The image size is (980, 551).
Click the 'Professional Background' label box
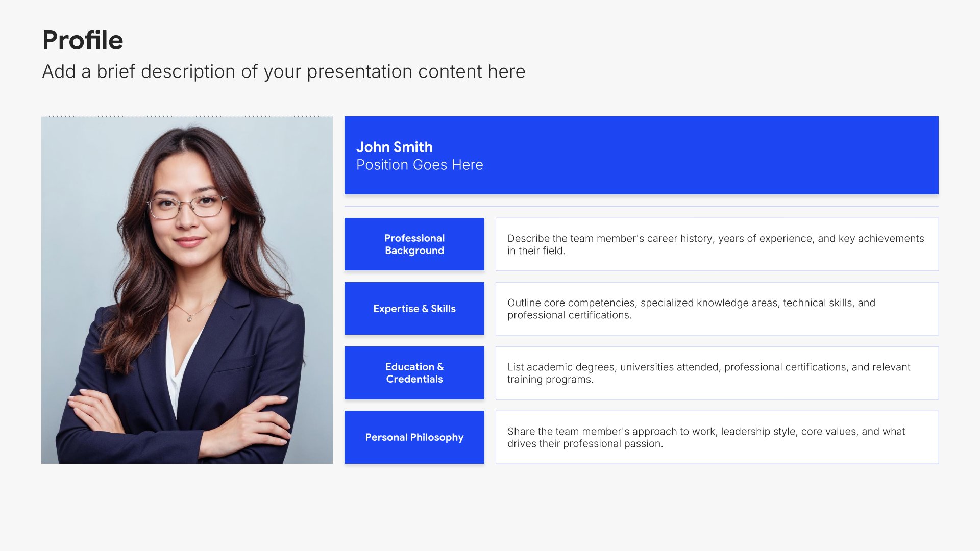coord(414,244)
